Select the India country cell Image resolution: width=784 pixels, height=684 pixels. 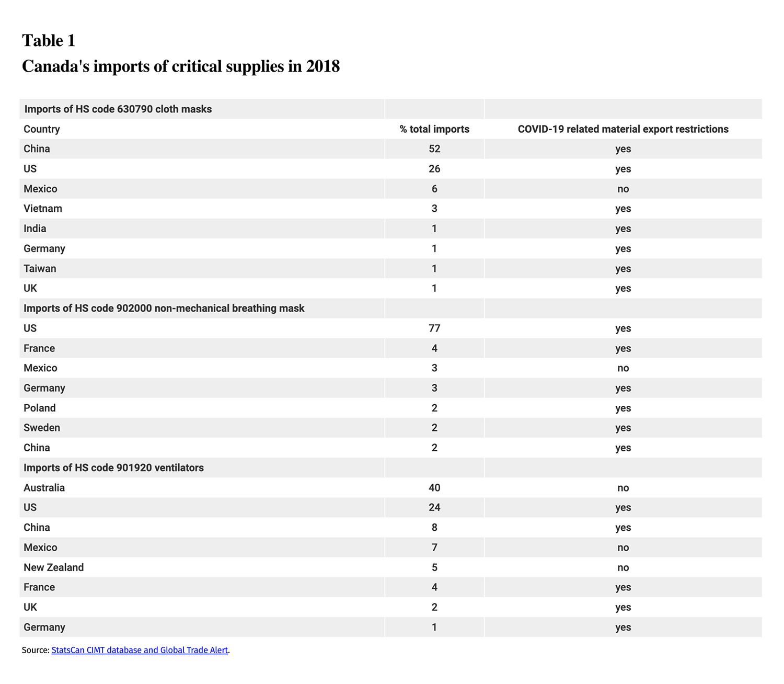tap(35, 229)
